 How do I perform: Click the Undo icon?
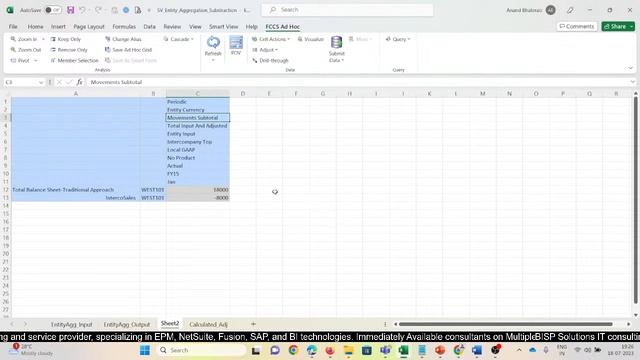pos(82,10)
